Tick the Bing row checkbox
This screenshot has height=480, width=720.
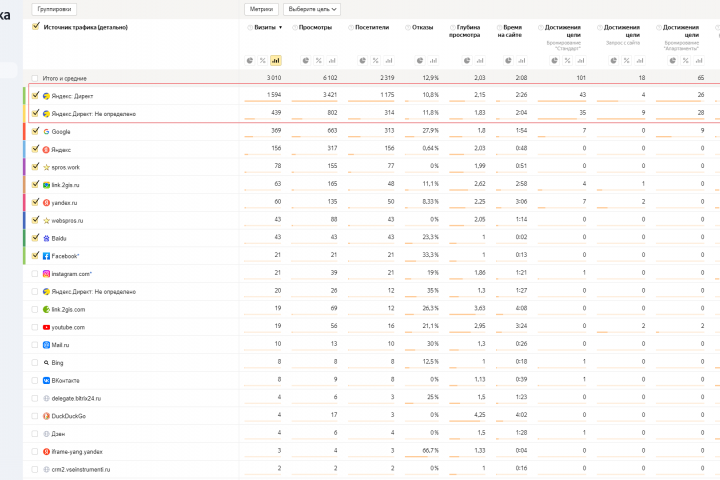(x=35, y=362)
